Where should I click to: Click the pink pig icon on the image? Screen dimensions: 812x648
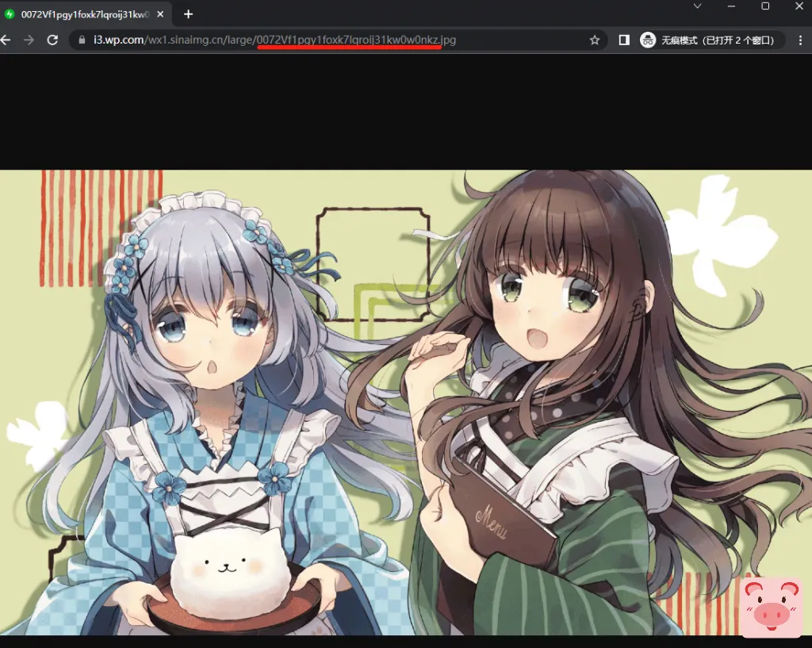pos(771,607)
